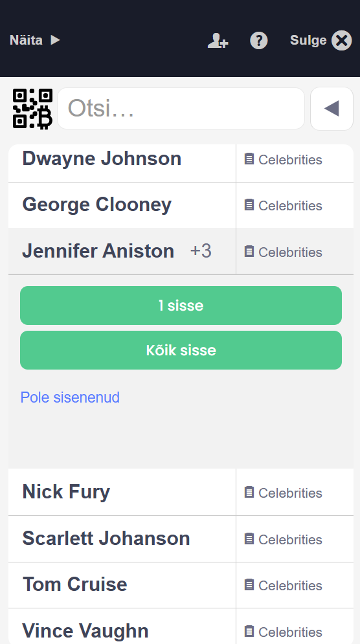Click Celebrities list icon for George Clooney
The image size is (360, 644).
249,205
